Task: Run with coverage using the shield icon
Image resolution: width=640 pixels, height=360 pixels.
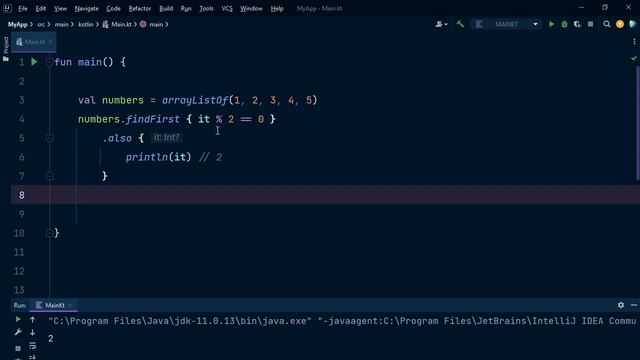Action: [577, 24]
